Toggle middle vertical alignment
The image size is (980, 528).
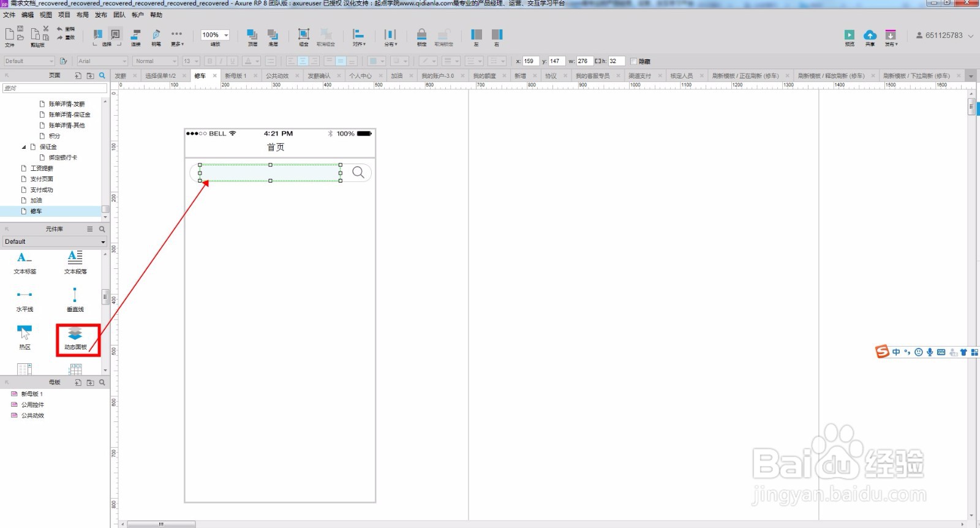341,61
